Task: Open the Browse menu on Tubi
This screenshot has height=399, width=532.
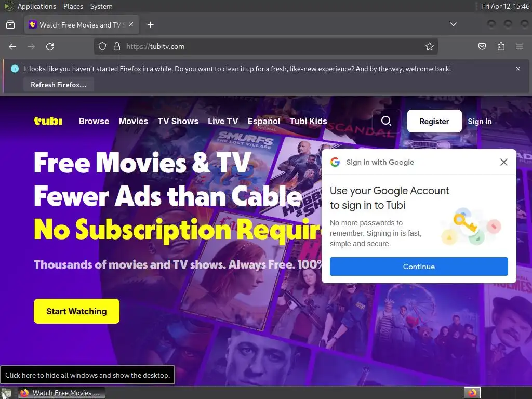Action: click(x=94, y=121)
